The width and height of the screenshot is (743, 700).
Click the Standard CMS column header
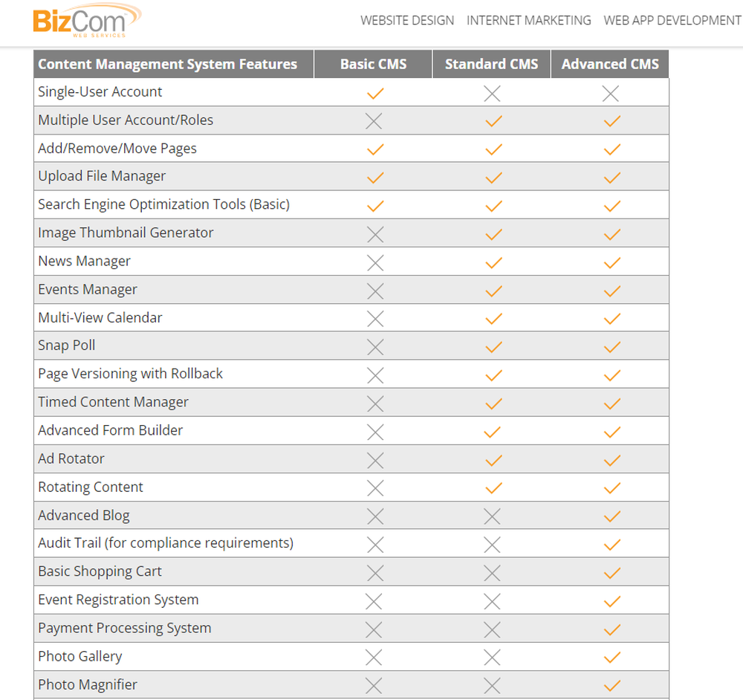(x=491, y=64)
